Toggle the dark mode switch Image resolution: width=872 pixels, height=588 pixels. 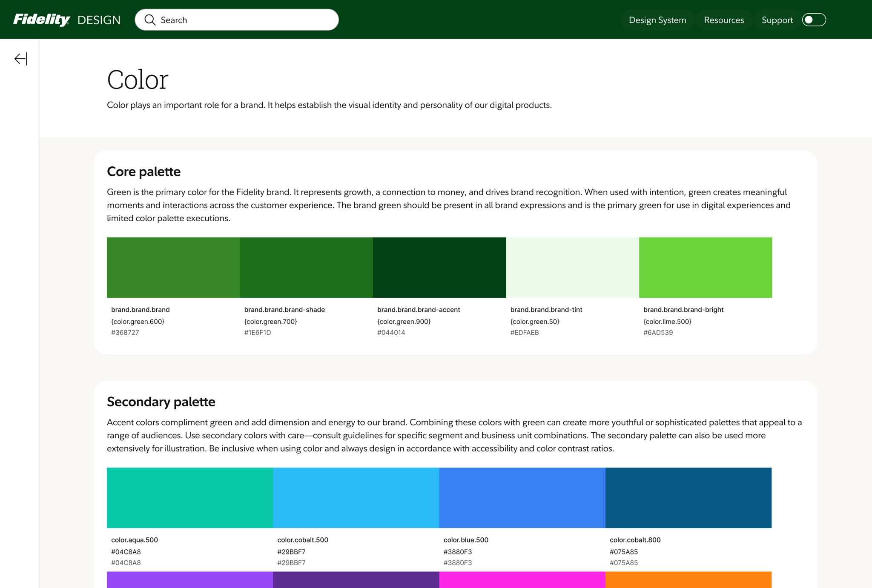[x=814, y=20]
